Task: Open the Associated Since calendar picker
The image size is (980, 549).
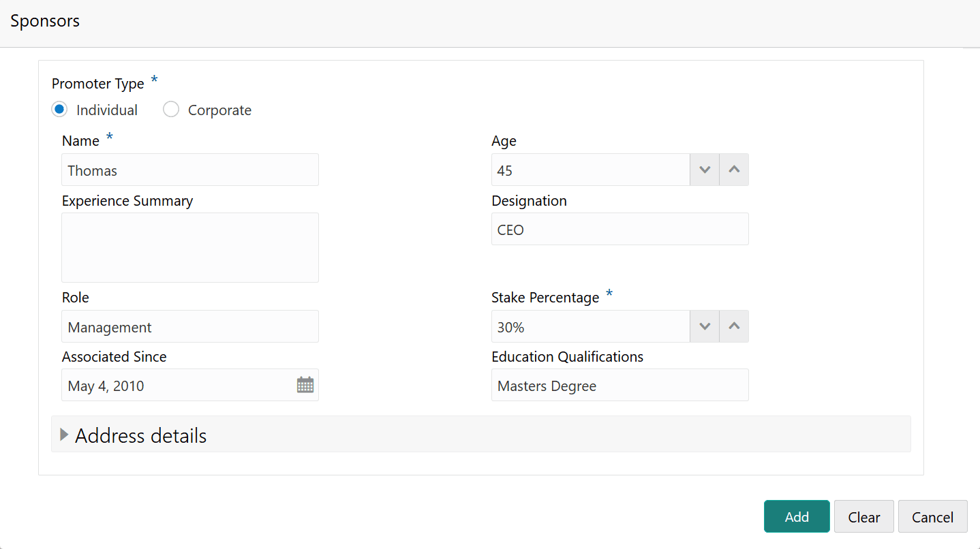Action: pyautogui.click(x=305, y=386)
